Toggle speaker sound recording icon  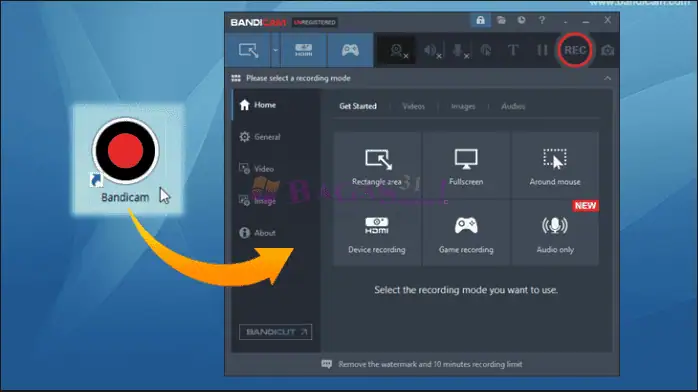[432, 51]
